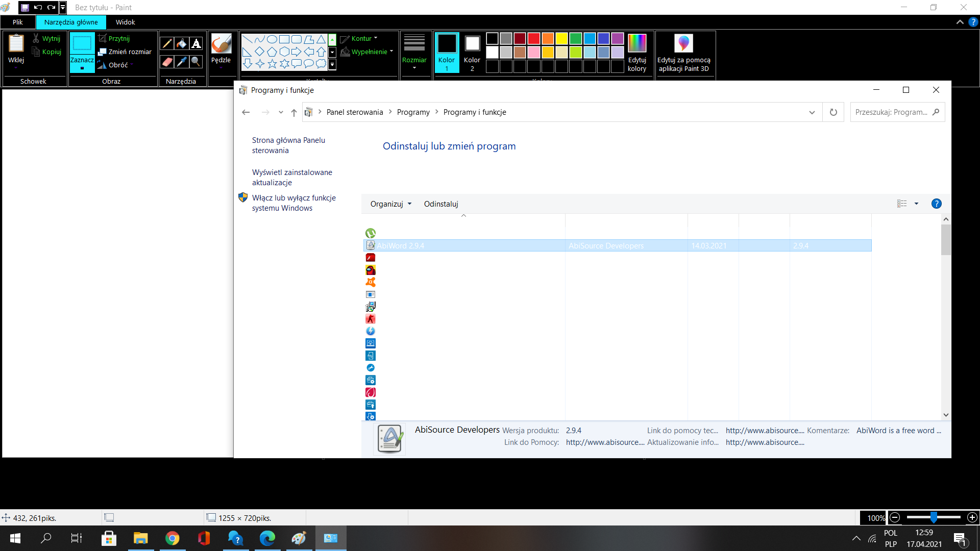Pick the five-point star shape
The width and height of the screenshot is (980, 551).
pos(272,64)
